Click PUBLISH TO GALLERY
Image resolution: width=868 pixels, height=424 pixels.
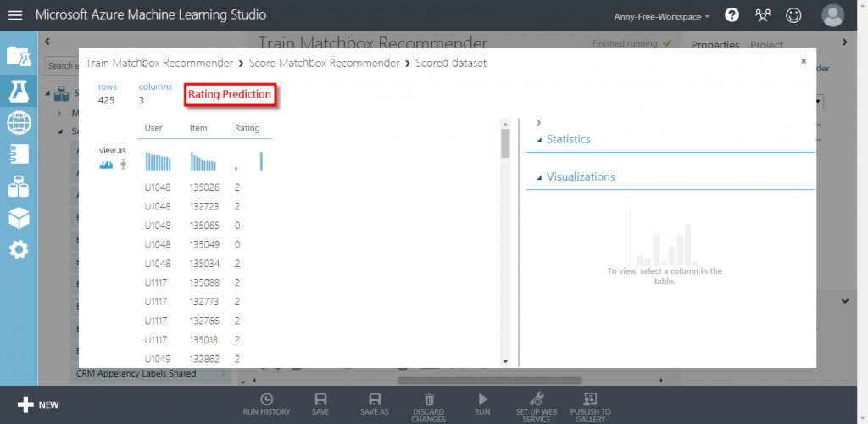(591, 408)
